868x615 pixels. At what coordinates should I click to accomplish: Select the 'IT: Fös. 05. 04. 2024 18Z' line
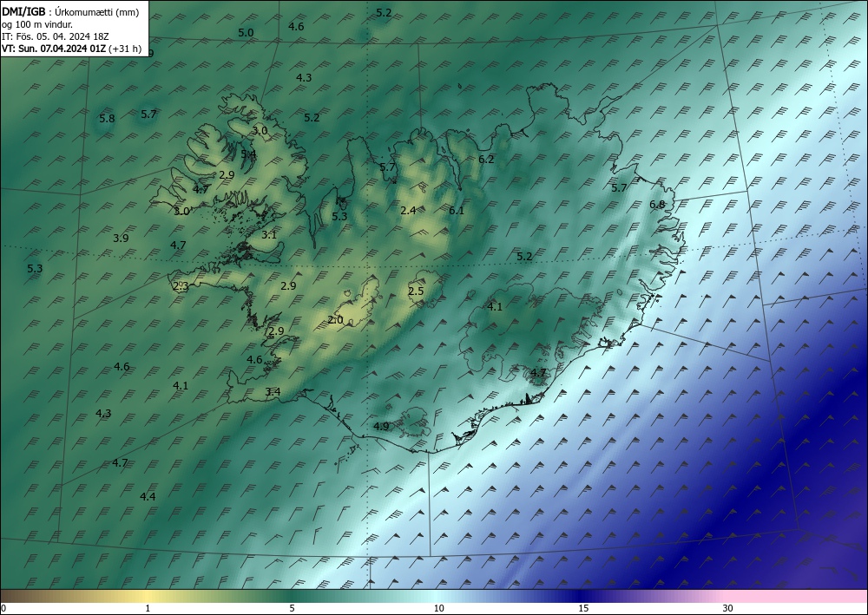56,36
